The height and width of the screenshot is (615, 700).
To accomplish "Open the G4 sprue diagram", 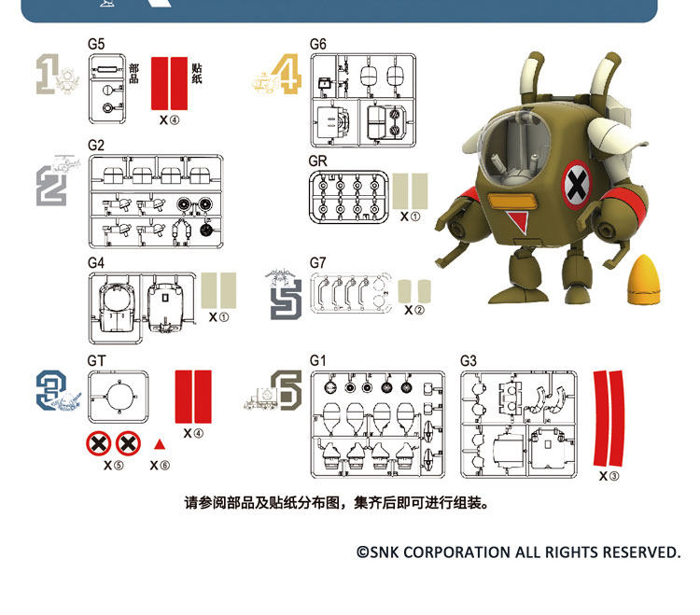I will [143, 308].
